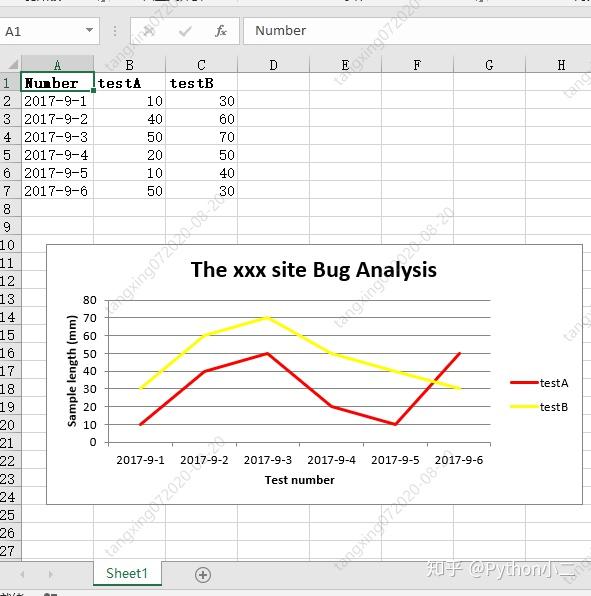Click testA value 40 in row 3
The image size is (591, 596).
point(130,119)
